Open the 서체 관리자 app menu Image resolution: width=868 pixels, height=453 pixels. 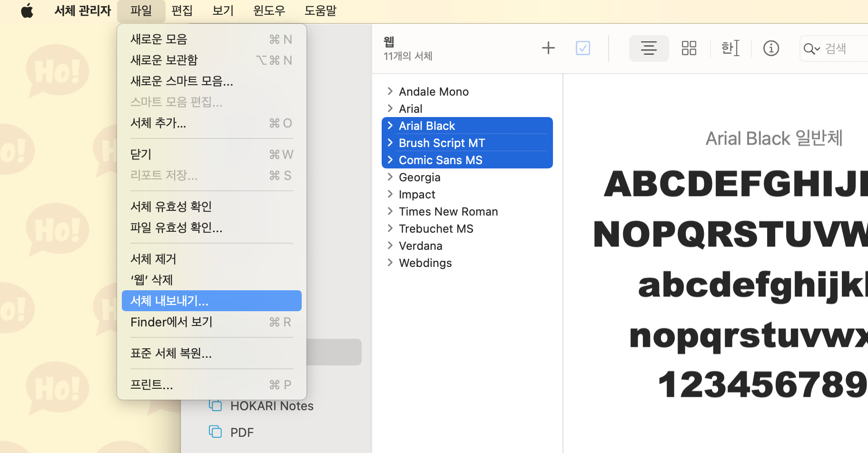pos(83,10)
